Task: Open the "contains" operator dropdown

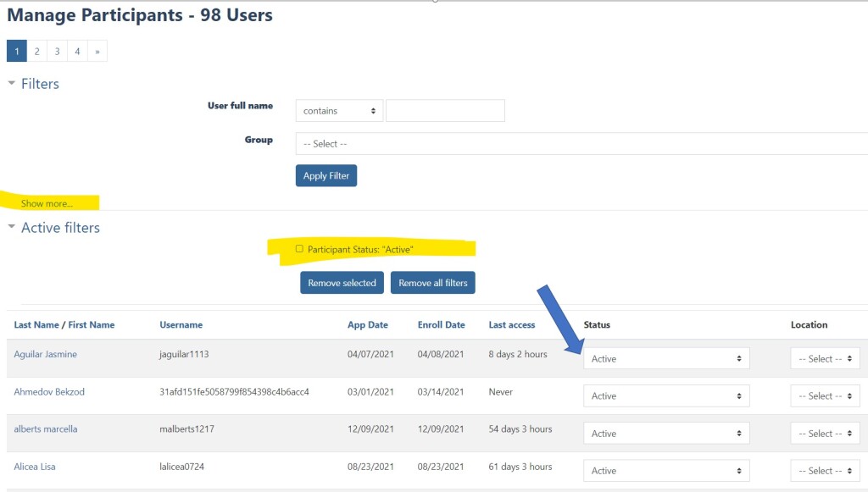Action: (339, 111)
